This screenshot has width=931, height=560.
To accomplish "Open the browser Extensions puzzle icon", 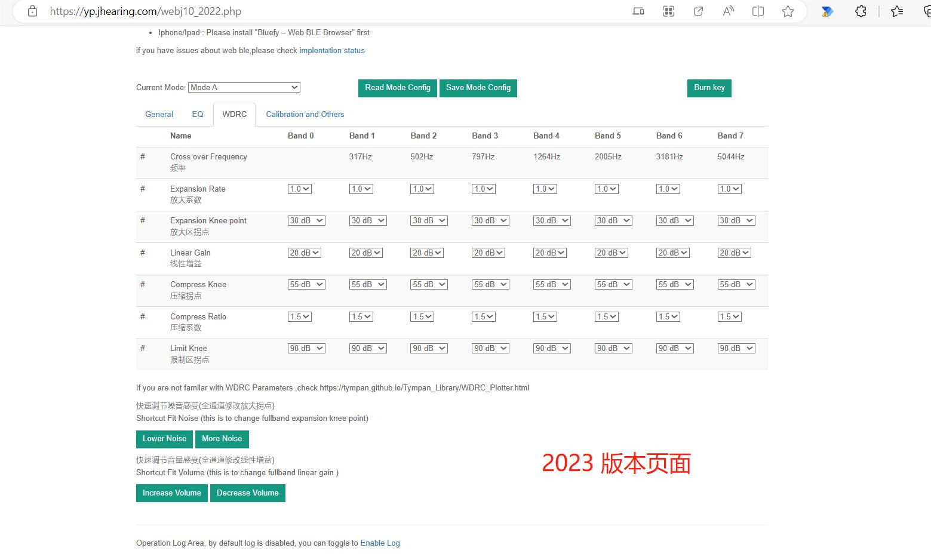I will pyautogui.click(x=861, y=11).
